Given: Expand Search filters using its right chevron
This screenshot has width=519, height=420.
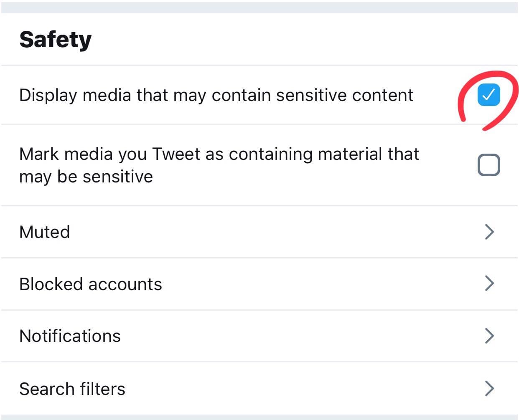Looking at the screenshot, I should pyautogui.click(x=489, y=388).
